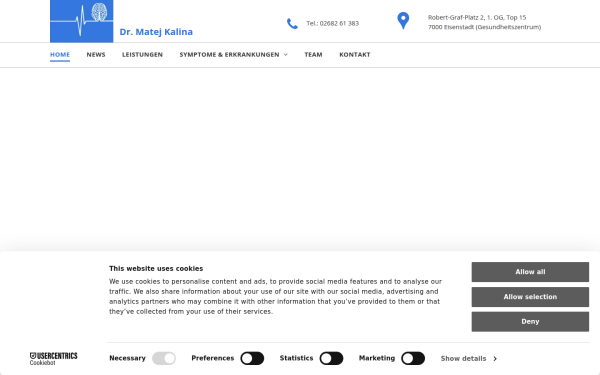Deny all cookies

click(x=530, y=322)
